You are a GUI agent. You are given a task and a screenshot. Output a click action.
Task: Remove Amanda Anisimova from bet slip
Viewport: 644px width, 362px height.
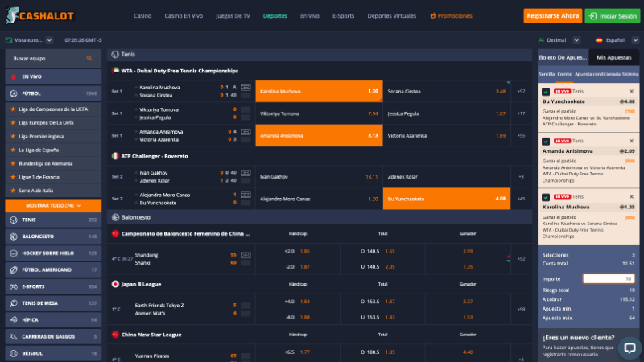click(631, 141)
